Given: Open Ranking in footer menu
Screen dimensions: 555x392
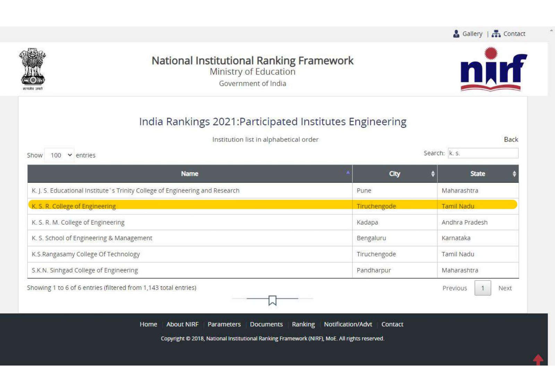Looking at the screenshot, I should click(303, 324).
